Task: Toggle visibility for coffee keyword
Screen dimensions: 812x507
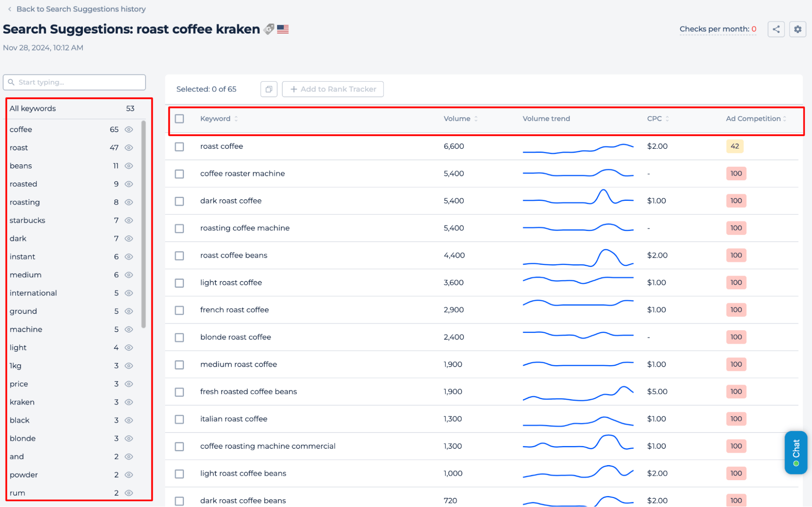Action: coord(129,130)
